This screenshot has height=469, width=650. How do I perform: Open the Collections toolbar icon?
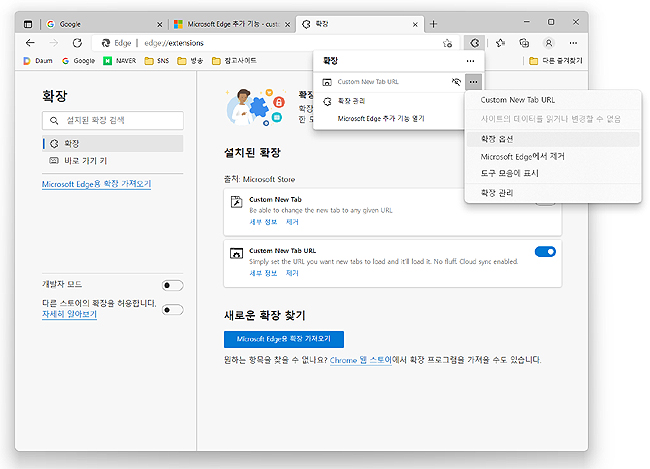point(524,43)
